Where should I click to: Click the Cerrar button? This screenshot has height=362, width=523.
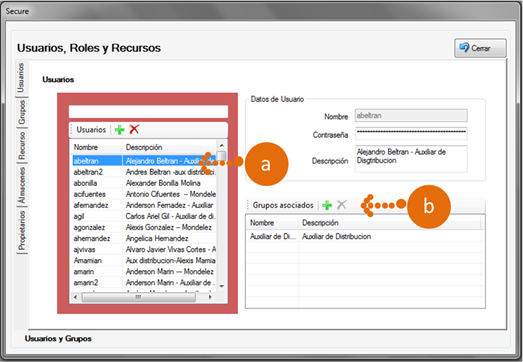(x=480, y=48)
